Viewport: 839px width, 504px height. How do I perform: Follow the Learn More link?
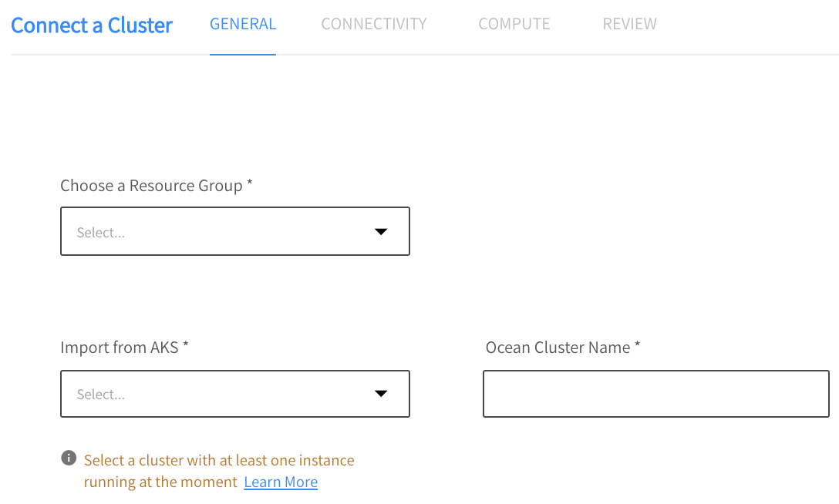coord(281,482)
